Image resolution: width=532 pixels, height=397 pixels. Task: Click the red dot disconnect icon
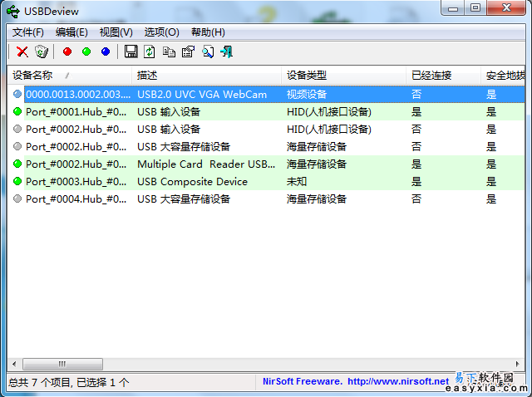click(67, 51)
